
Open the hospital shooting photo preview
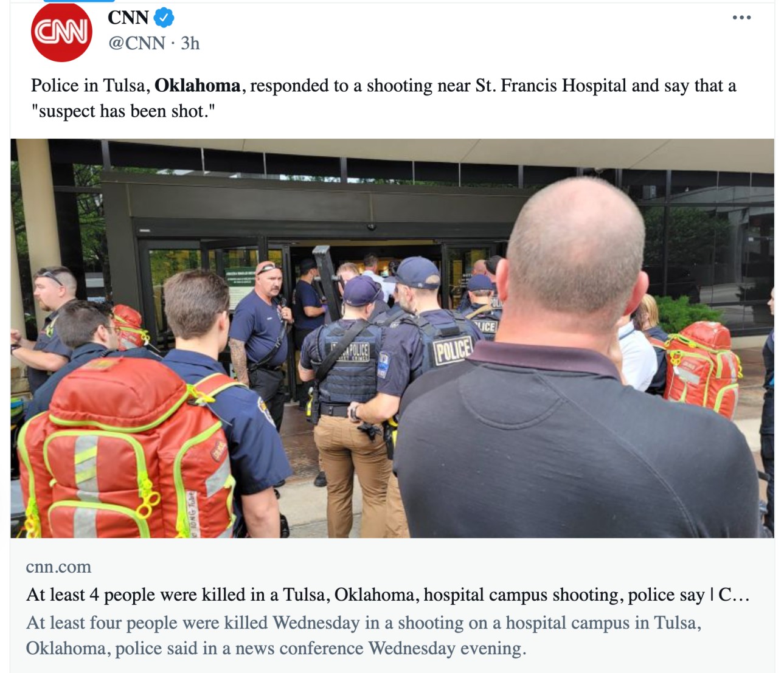pyautogui.click(x=392, y=338)
